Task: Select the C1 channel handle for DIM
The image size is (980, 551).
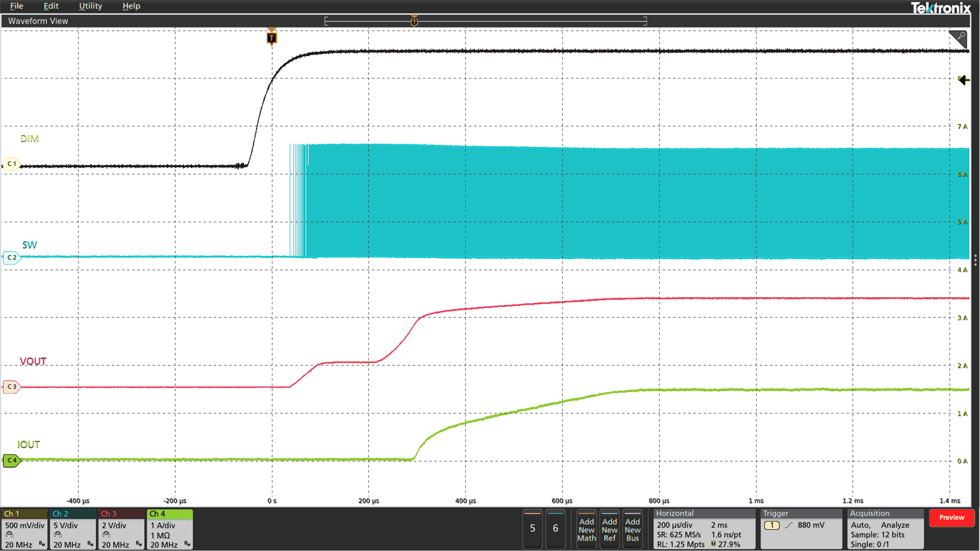Action: pyautogui.click(x=12, y=164)
